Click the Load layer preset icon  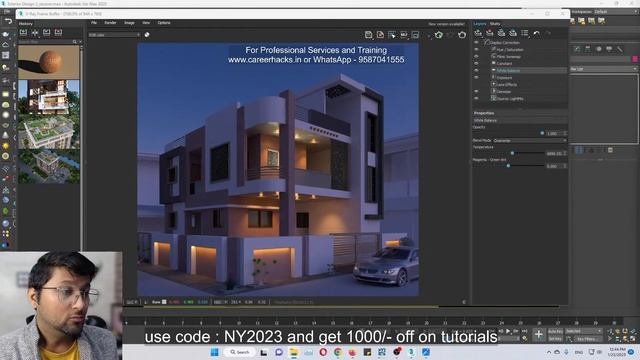click(513, 33)
